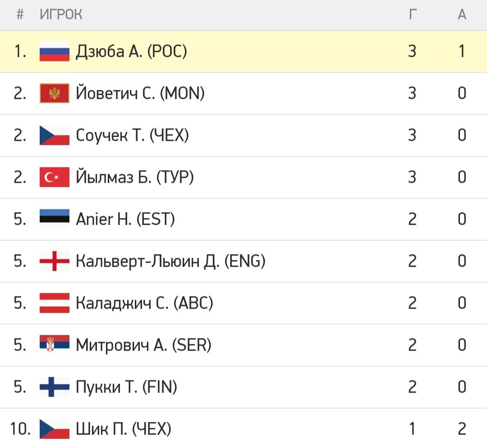Select the Шик П. (ЧЕХ) row
The height and width of the screenshot is (448, 487).
[243, 429]
